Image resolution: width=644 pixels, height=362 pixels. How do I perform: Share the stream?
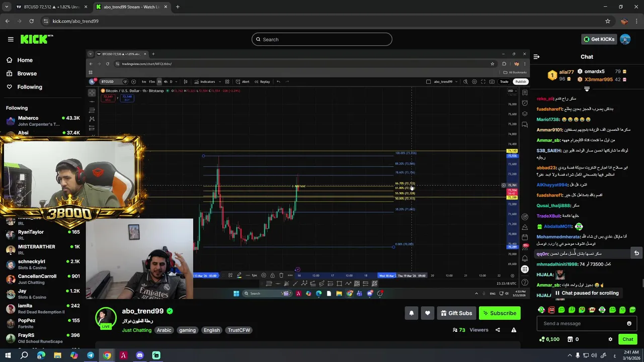(x=498, y=330)
